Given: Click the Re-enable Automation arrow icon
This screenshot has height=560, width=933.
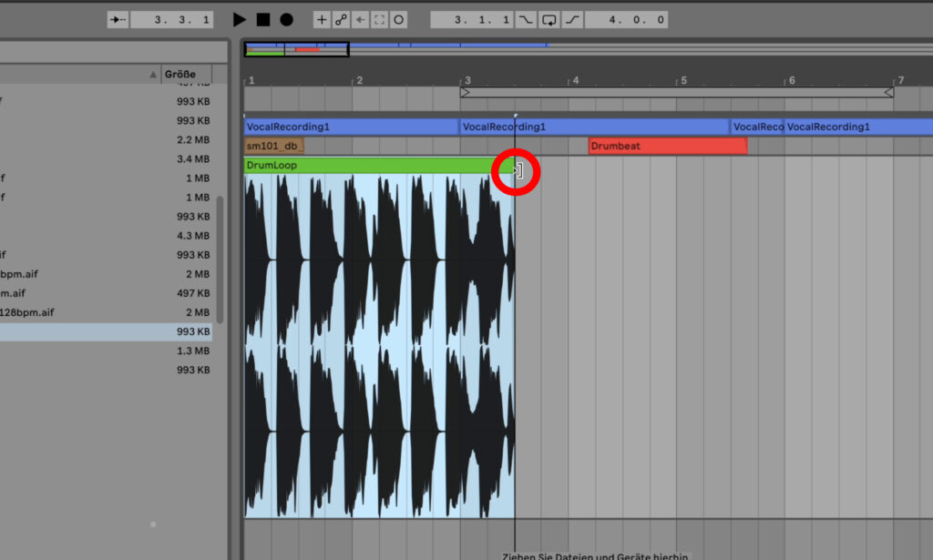Looking at the screenshot, I should click(360, 20).
